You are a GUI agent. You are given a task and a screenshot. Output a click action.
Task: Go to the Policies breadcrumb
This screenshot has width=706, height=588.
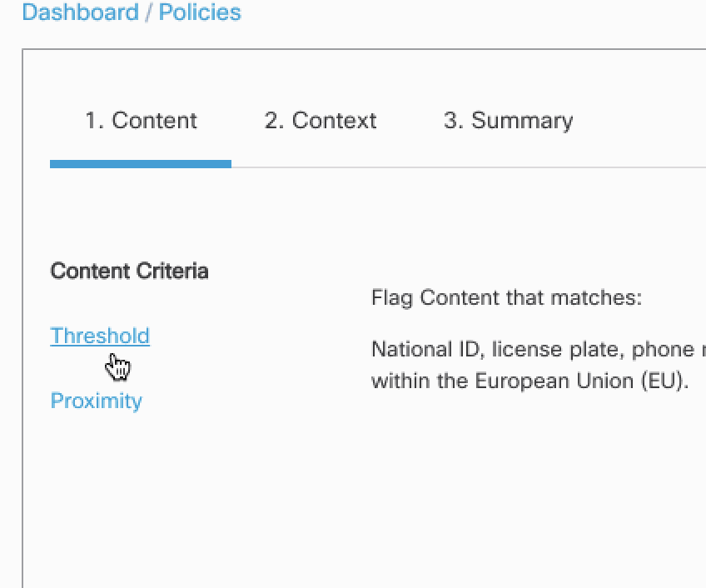(200, 12)
